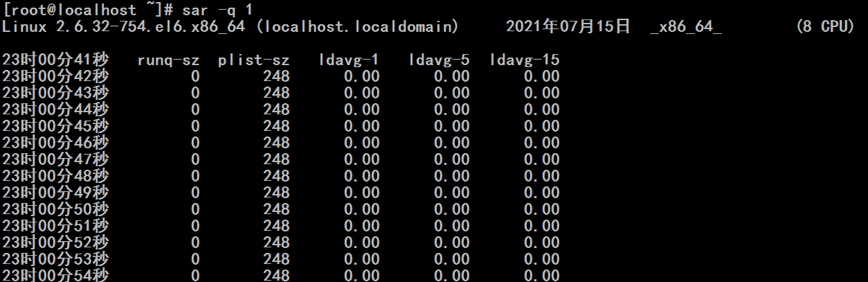
Task: Click the last row timestamp 23时00分54秒
Action: coord(55,275)
